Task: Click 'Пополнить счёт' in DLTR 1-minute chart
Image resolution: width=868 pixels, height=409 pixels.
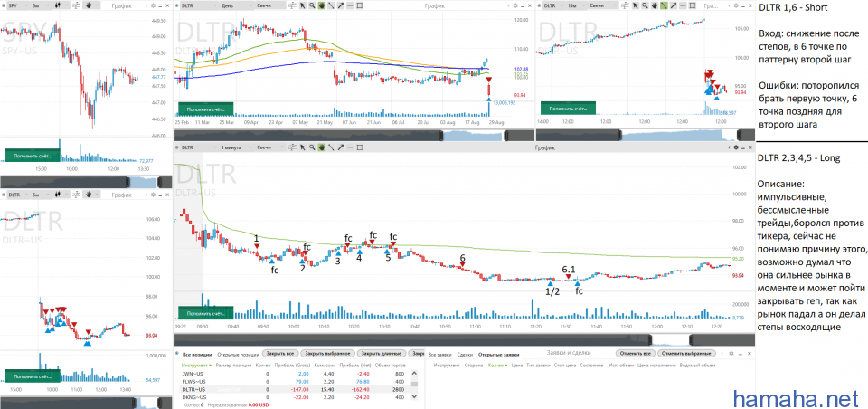Action: 204,314
